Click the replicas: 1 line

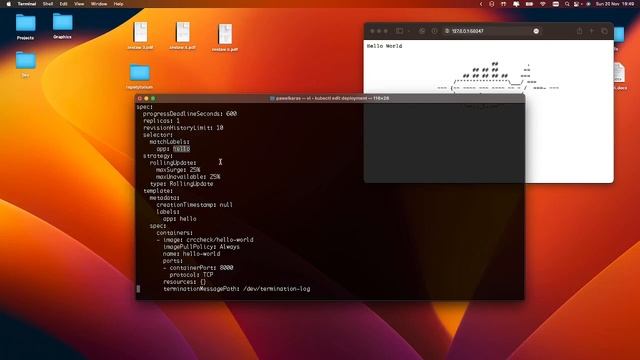click(x=161, y=121)
